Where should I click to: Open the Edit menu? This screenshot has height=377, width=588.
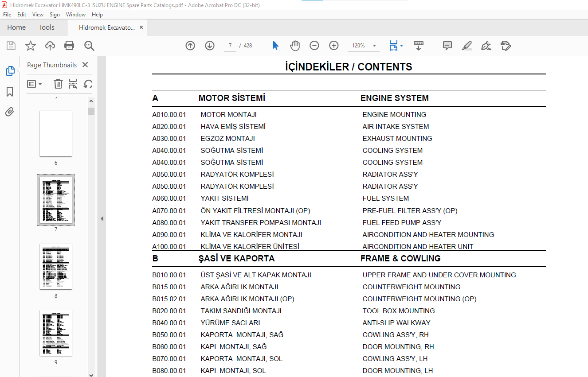pos(22,15)
